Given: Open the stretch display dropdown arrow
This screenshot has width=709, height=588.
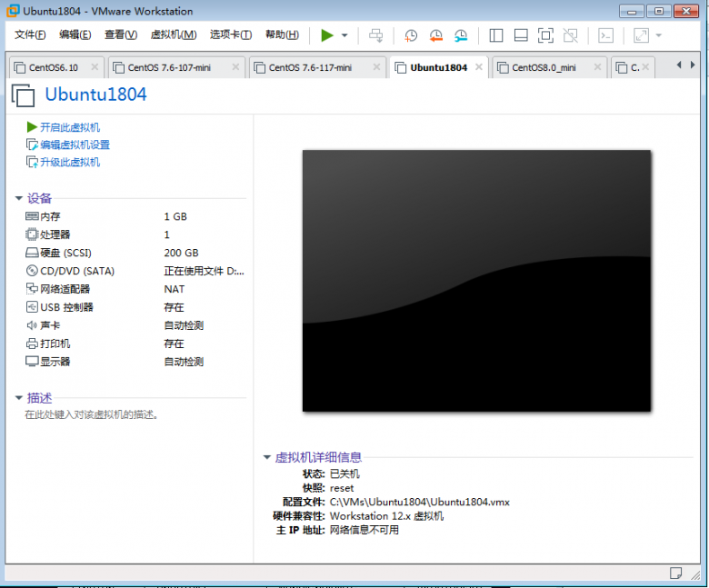Looking at the screenshot, I should pos(658,35).
